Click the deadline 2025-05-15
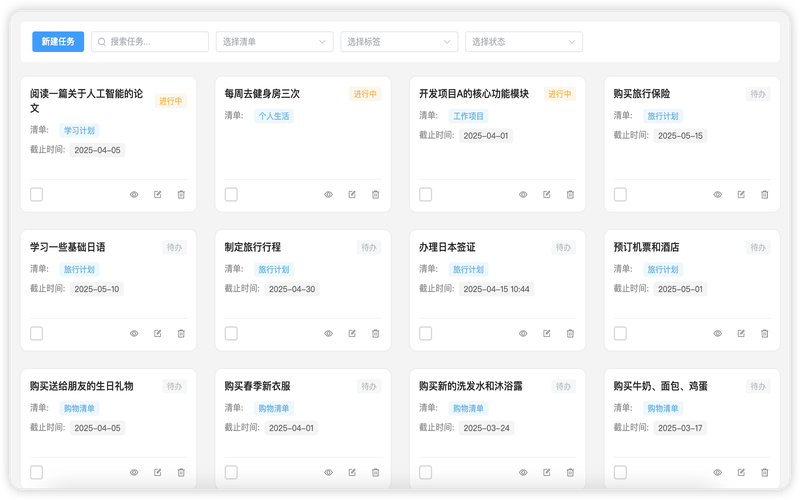The height and width of the screenshot is (500, 800). pyautogui.click(x=680, y=136)
